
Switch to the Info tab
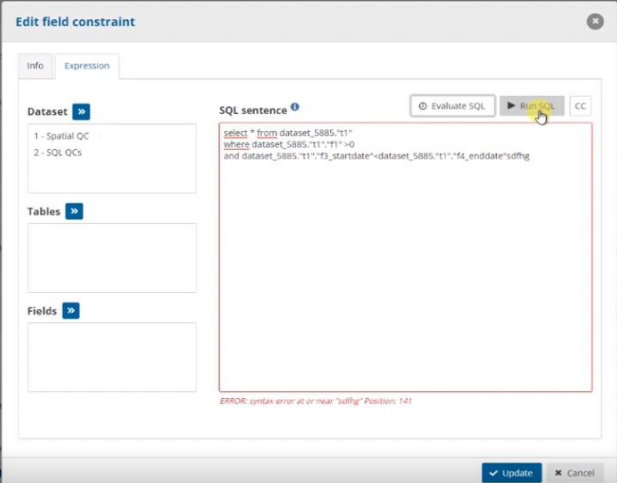tap(35, 66)
